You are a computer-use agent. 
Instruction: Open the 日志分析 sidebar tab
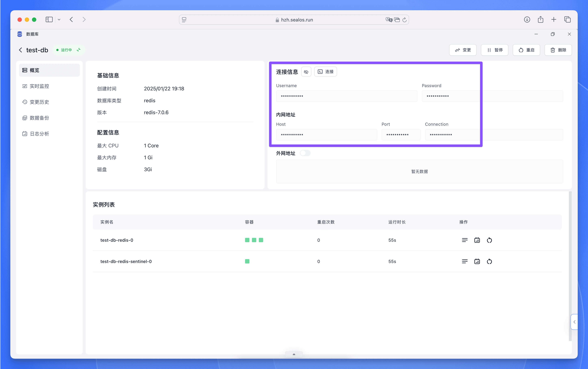pyautogui.click(x=49, y=134)
